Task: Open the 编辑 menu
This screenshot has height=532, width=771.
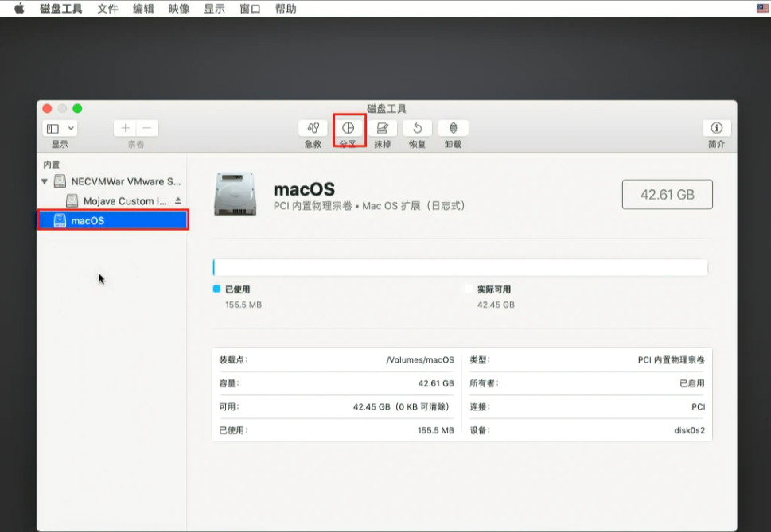Action: coord(143,9)
